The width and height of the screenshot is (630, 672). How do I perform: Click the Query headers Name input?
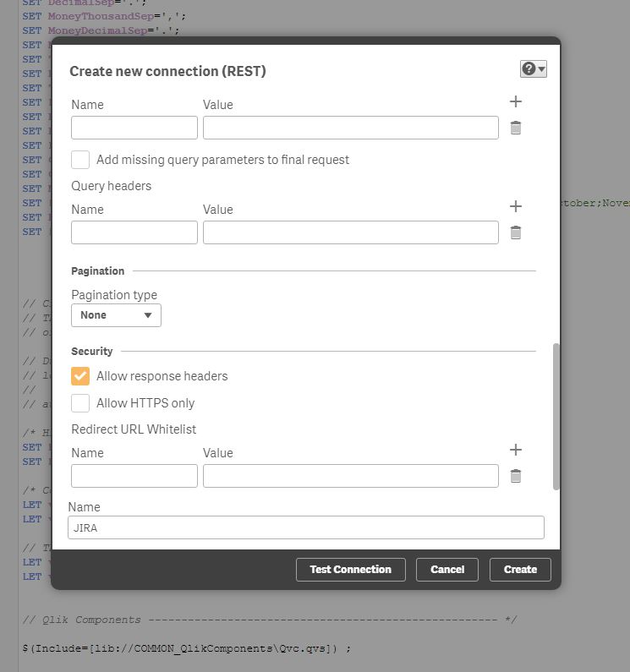pos(134,232)
